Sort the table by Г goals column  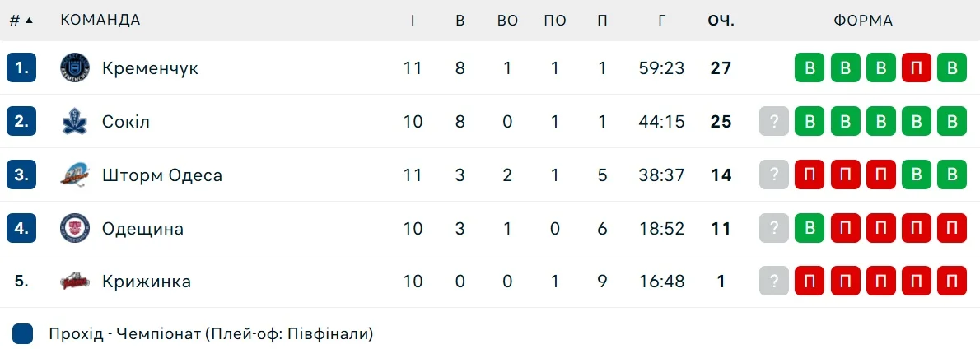661,21
